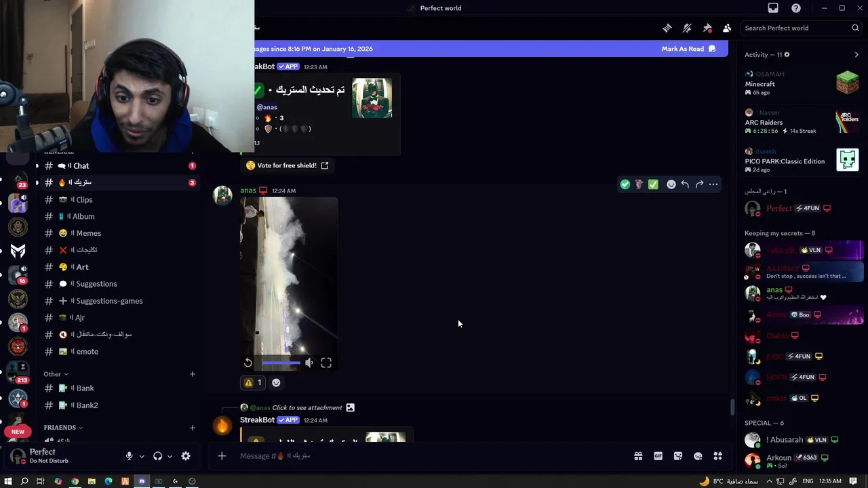React with green check circle quick emoji
The width and height of the screenshot is (868, 488).
(x=625, y=184)
